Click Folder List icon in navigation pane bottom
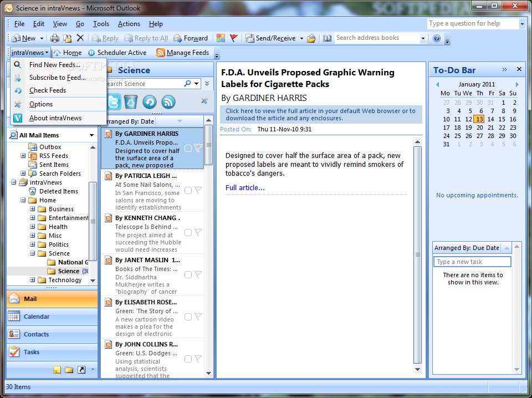This screenshot has width=532, height=398. (69, 370)
